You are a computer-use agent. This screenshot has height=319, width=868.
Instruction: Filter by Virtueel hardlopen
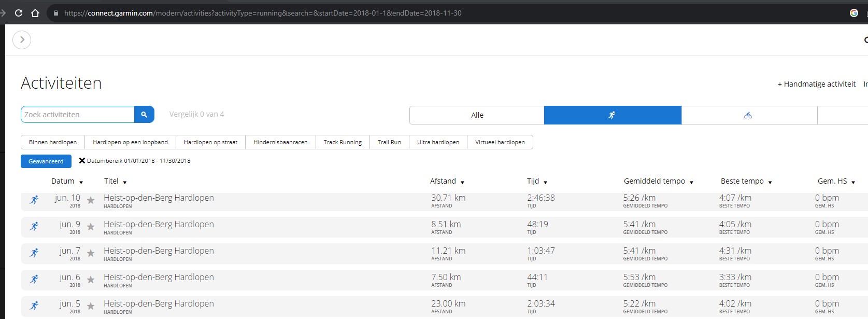500,142
